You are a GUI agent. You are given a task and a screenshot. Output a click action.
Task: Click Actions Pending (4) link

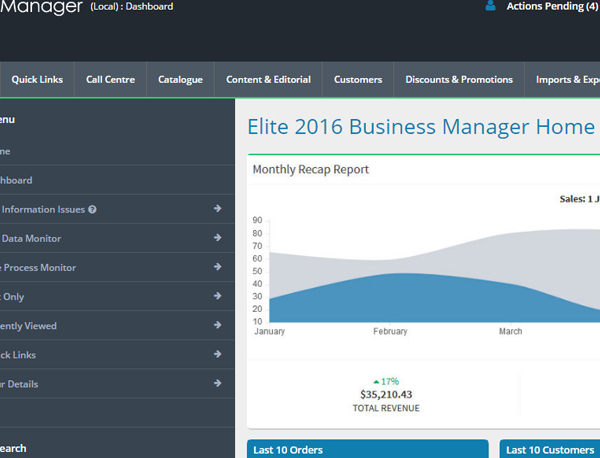552,7
